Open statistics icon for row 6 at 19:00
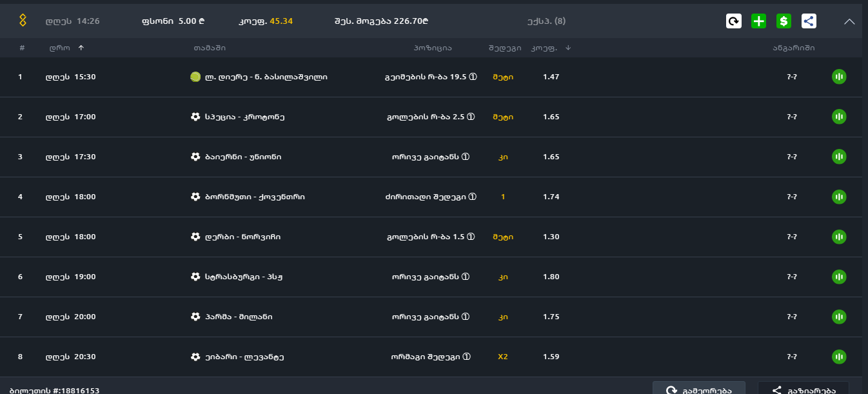 (838, 277)
